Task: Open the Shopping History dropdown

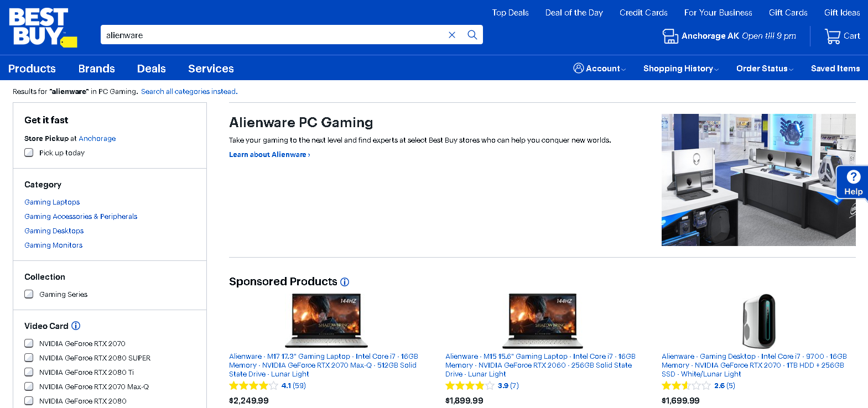Action: click(680, 69)
